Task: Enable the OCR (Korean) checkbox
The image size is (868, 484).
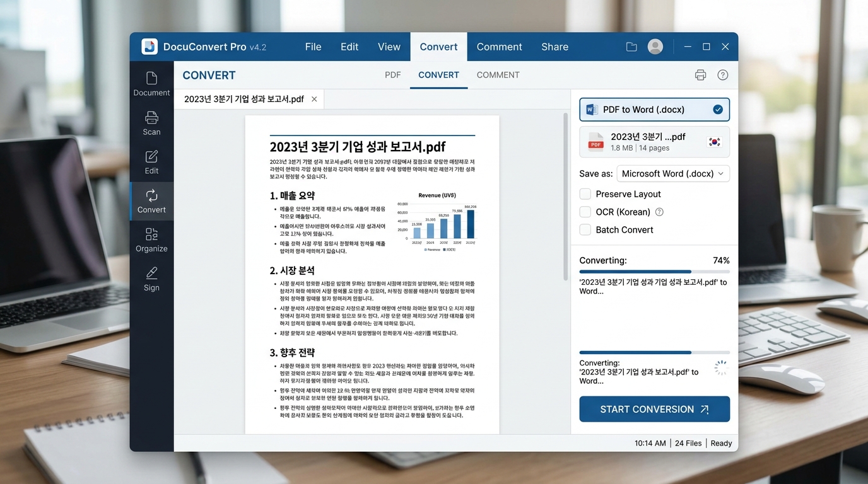Action: 585,212
